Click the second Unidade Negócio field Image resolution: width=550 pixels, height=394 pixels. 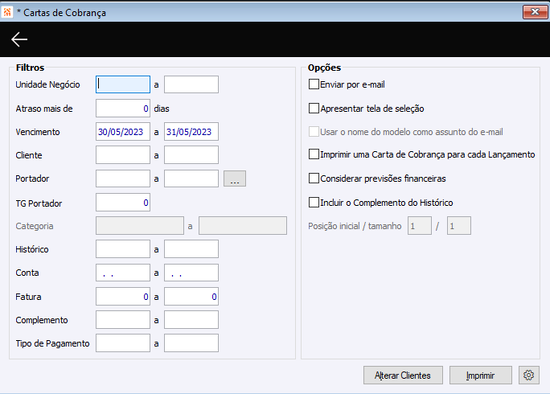[x=191, y=84]
